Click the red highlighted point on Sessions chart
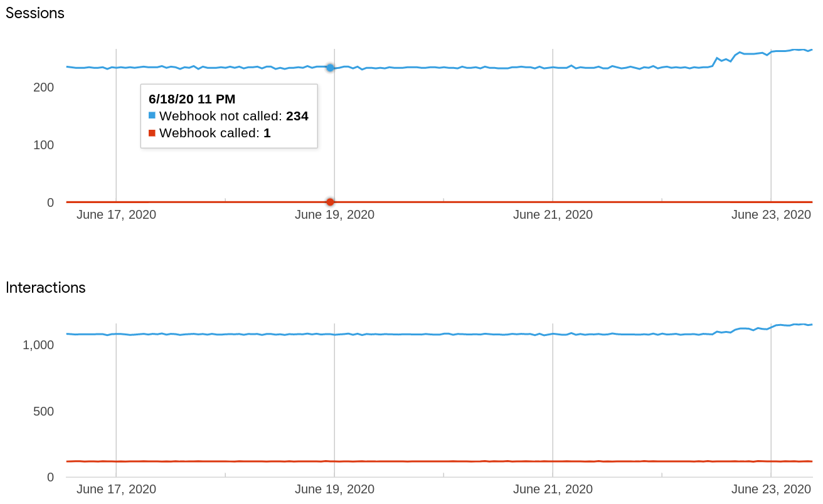The image size is (823, 504). (x=330, y=202)
